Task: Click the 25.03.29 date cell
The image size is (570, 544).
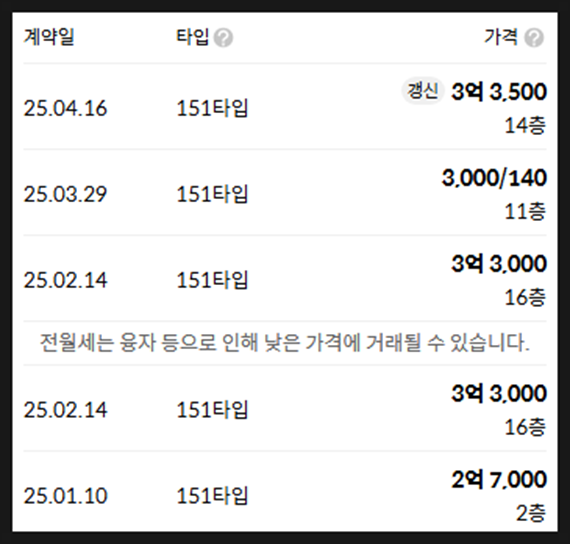Action: 65,195
